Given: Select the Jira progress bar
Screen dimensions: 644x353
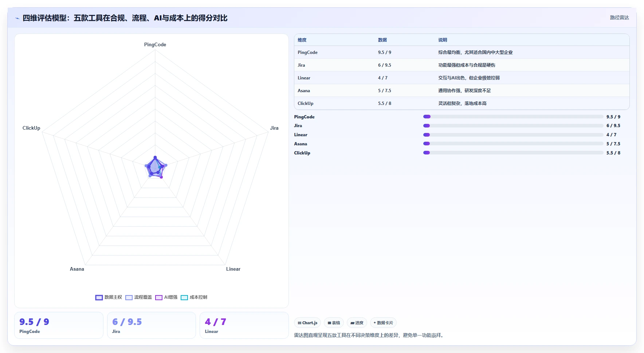Looking at the screenshot, I should tap(513, 126).
